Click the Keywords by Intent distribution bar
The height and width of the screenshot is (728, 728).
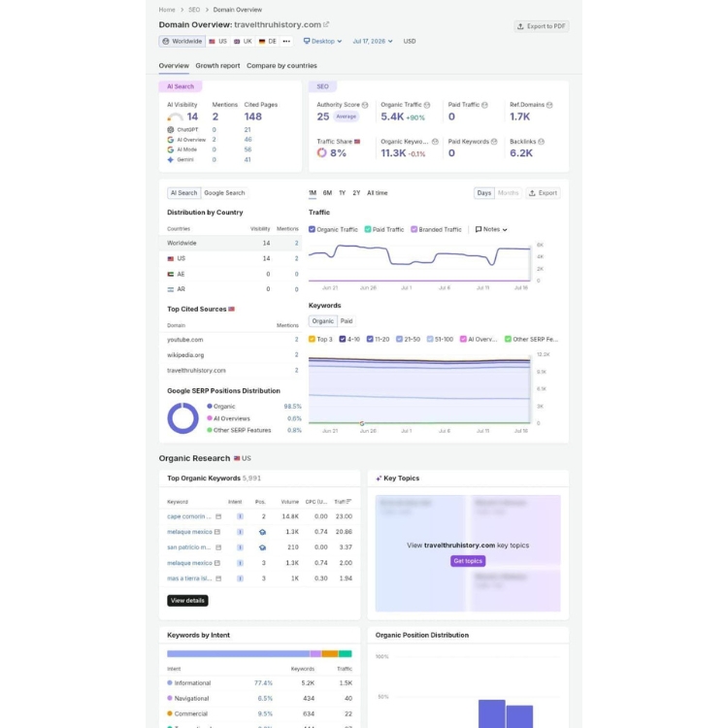(259, 653)
